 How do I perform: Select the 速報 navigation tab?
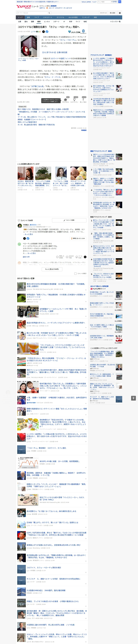[x=28, y=17]
